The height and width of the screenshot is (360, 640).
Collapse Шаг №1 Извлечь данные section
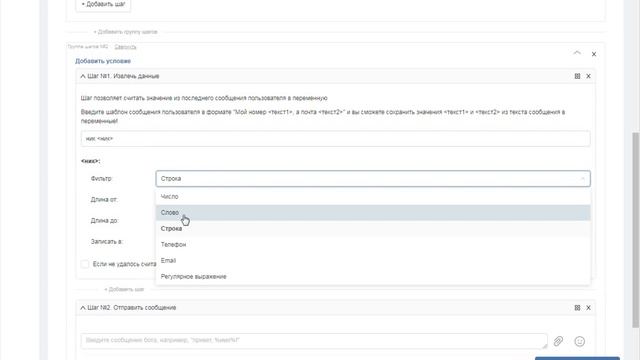pos(83,76)
